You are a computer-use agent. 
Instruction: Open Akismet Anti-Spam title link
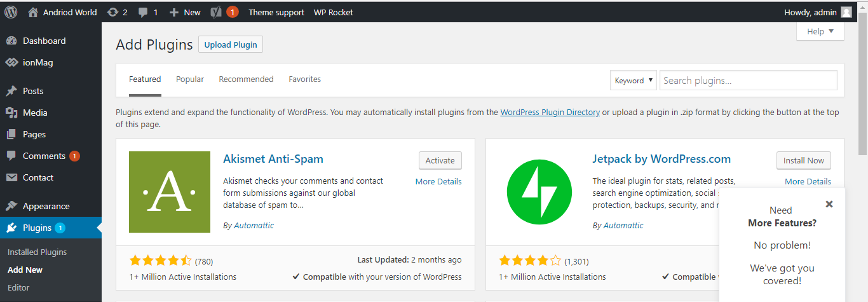tap(273, 159)
